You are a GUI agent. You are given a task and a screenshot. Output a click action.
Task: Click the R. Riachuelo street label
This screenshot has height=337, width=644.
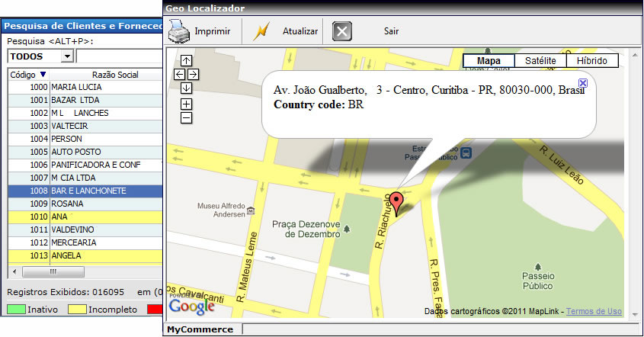point(383,221)
